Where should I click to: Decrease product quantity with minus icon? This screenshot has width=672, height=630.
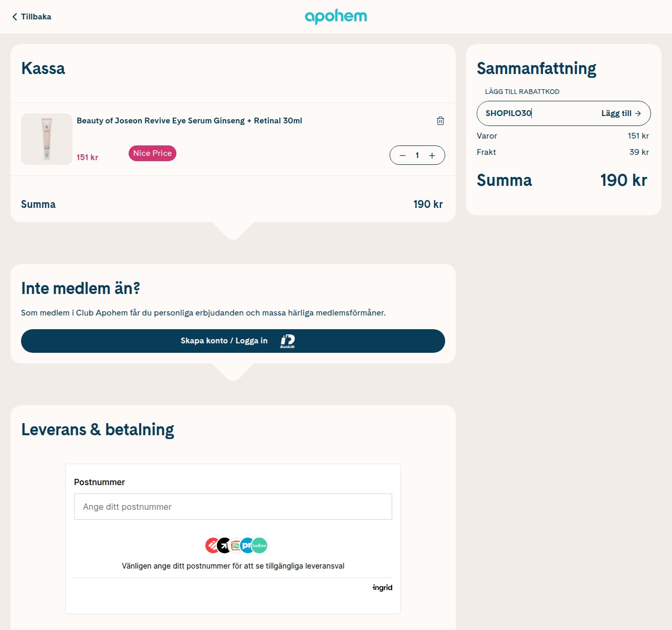403,155
